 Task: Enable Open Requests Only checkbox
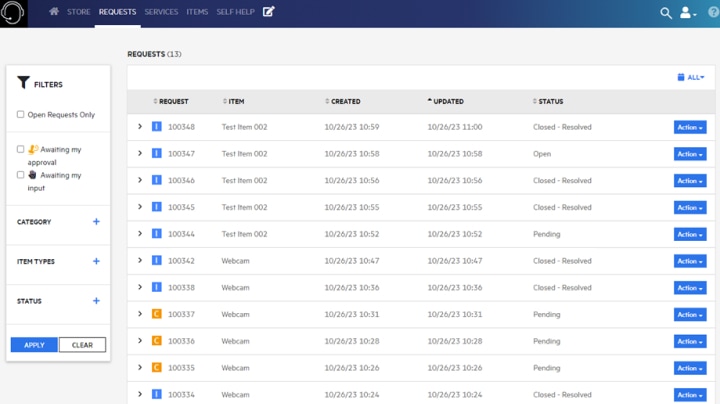tap(20, 114)
